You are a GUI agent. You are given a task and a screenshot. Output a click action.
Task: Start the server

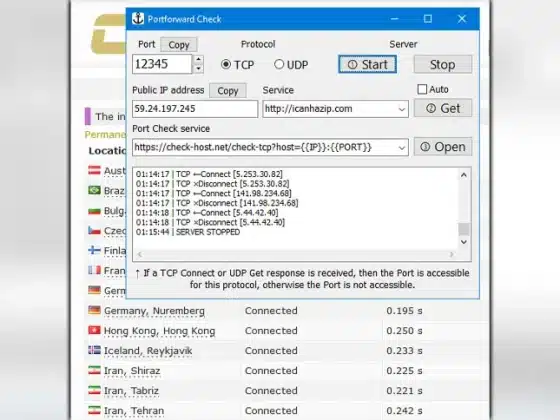(x=368, y=65)
